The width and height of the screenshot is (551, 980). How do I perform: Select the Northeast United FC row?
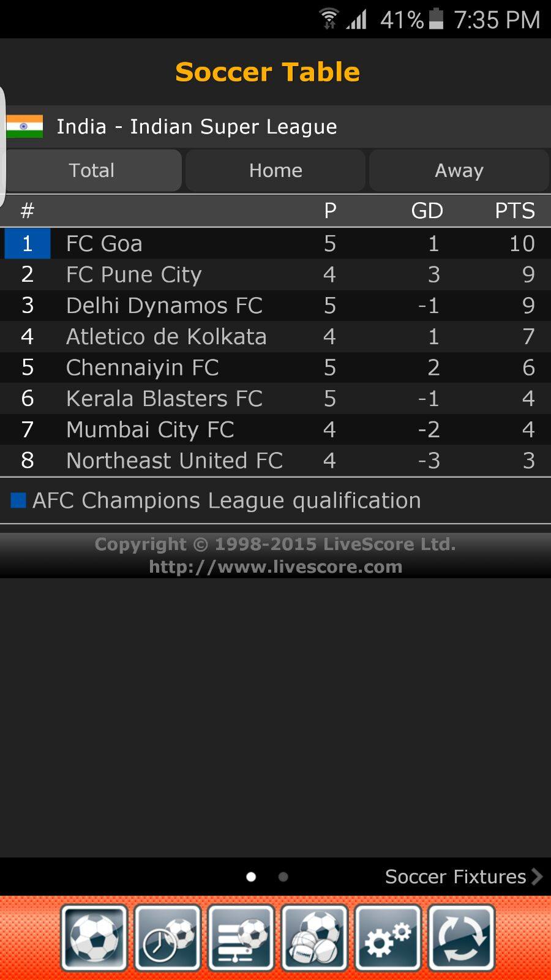pos(275,460)
